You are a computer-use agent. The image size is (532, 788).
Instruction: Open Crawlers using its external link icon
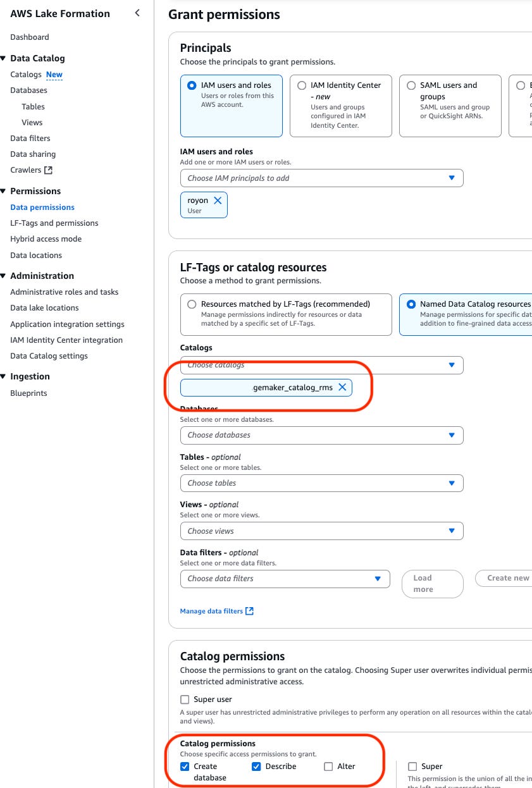click(47, 169)
